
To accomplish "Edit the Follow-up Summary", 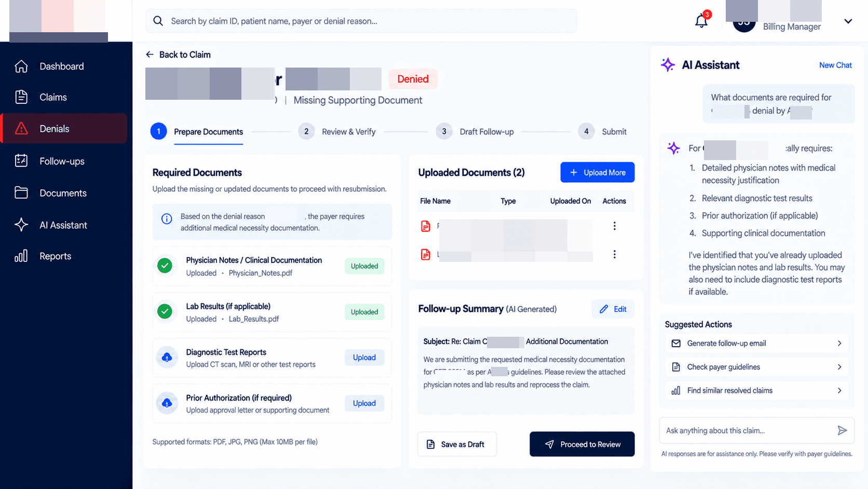I will point(613,309).
